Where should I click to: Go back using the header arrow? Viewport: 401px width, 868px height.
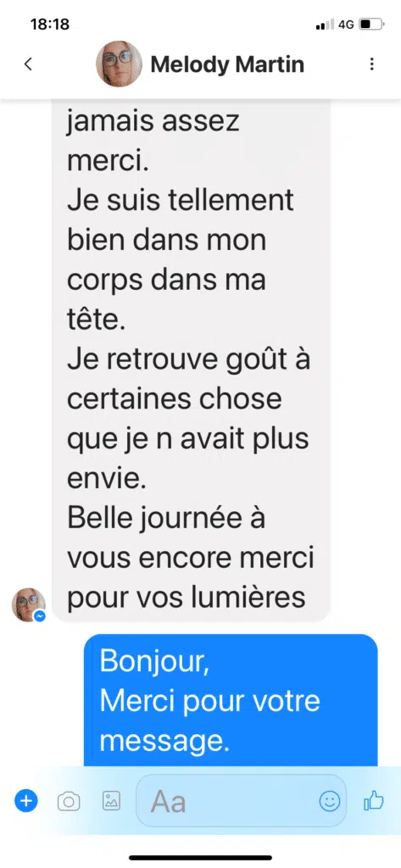(28, 64)
